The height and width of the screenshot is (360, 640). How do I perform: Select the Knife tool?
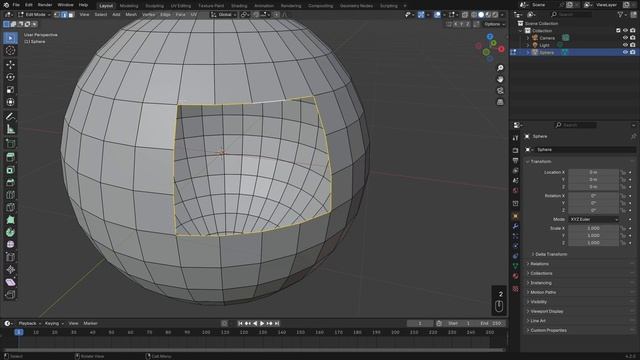[x=10, y=207]
